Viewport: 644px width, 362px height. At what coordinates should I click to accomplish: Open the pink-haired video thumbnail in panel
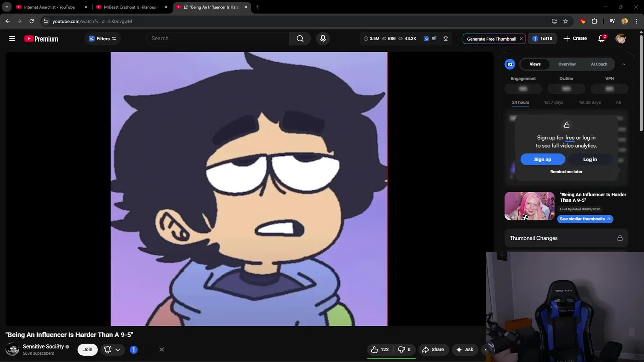click(x=529, y=206)
